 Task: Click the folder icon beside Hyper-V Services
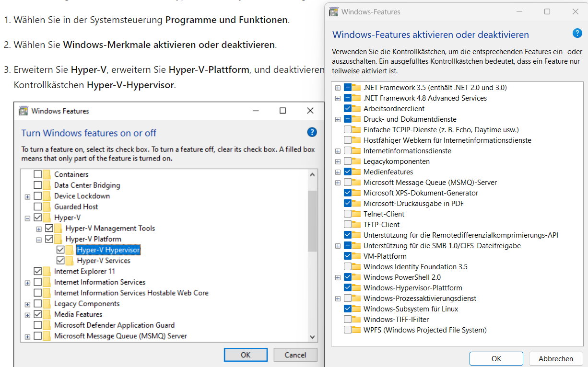point(70,261)
